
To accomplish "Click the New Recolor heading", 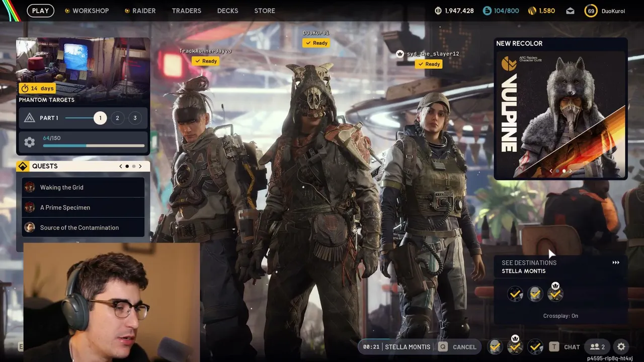I will click(x=519, y=43).
